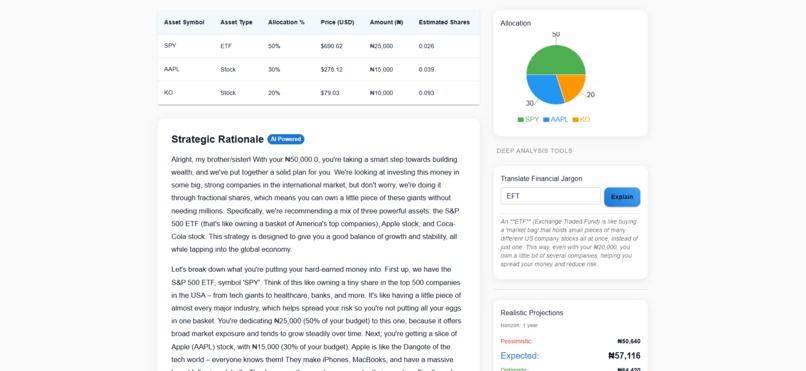Click the $278.12 price cell

pyautogui.click(x=332, y=69)
